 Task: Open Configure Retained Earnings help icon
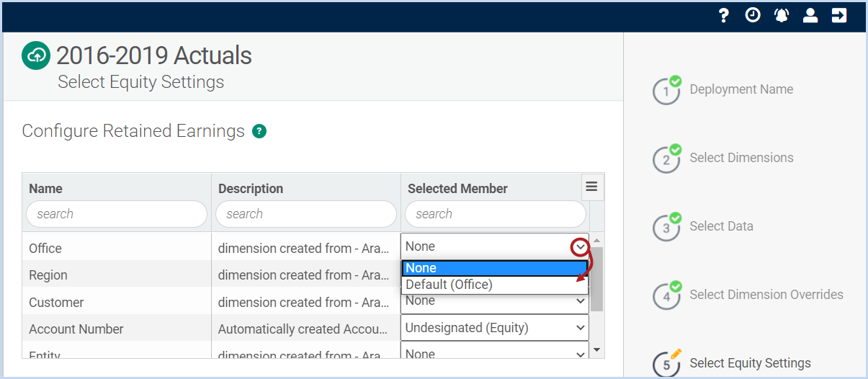click(x=259, y=131)
